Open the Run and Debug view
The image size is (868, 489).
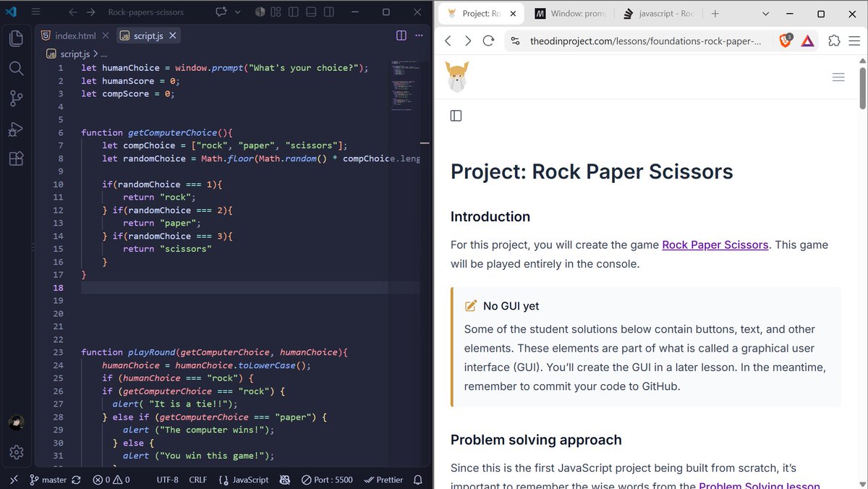(16, 129)
